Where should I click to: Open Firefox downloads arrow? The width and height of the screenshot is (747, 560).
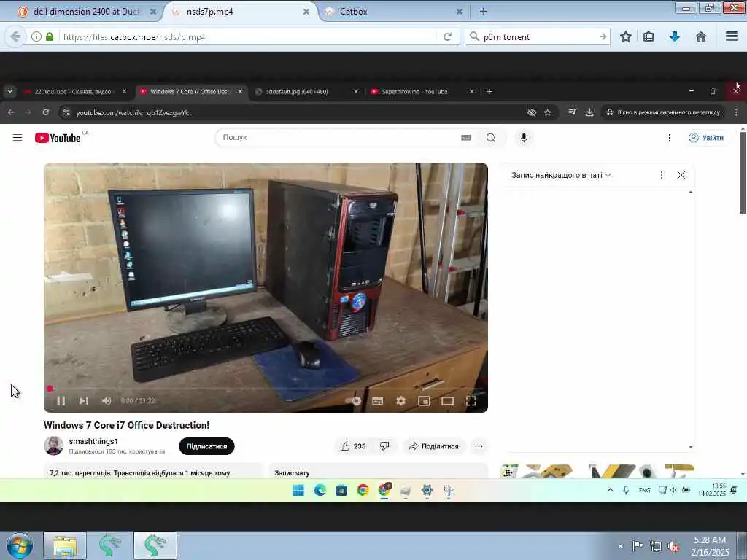click(675, 36)
